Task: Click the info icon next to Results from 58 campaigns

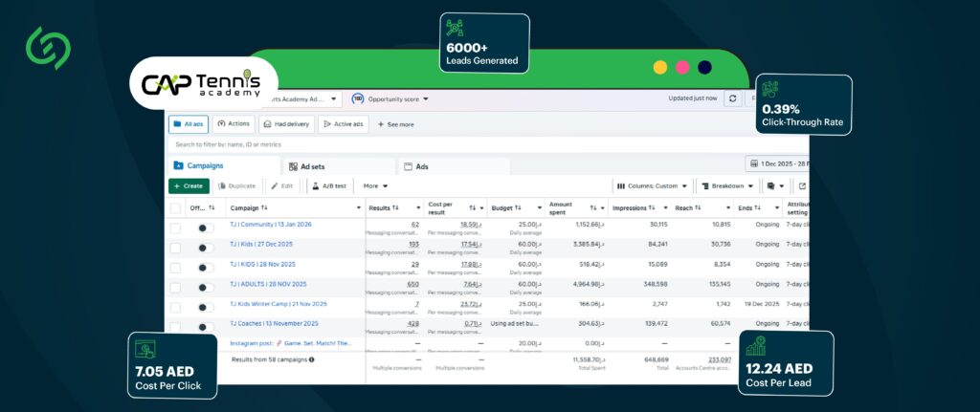Action: click(312, 359)
